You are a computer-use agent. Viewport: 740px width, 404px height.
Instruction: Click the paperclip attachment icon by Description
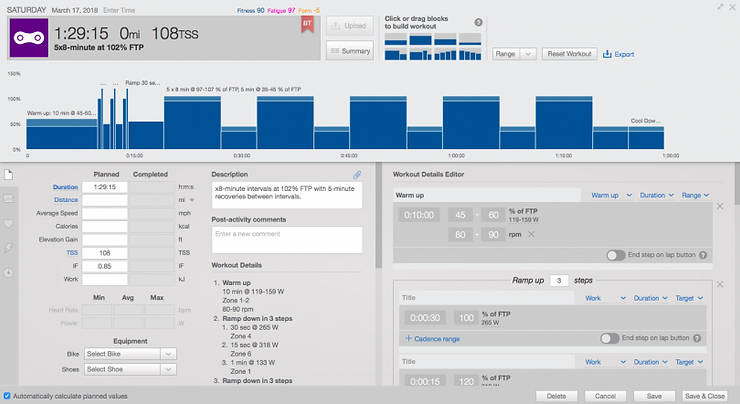pyautogui.click(x=357, y=175)
